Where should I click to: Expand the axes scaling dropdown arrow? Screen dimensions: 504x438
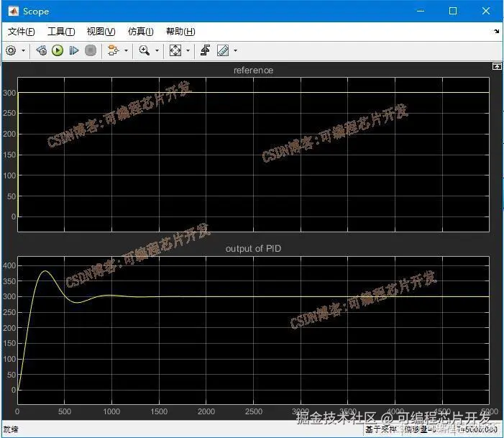188,51
